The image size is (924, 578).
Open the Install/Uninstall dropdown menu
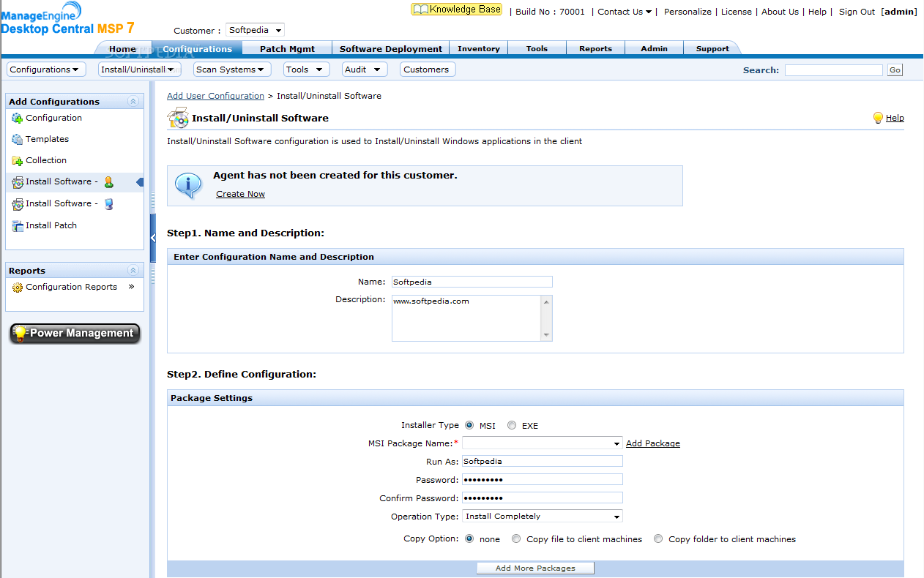pyautogui.click(x=140, y=70)
